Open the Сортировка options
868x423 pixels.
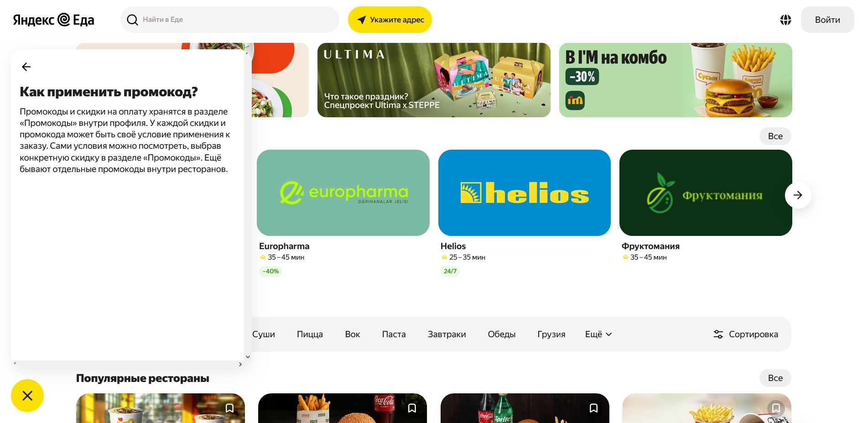coord(746,334)
